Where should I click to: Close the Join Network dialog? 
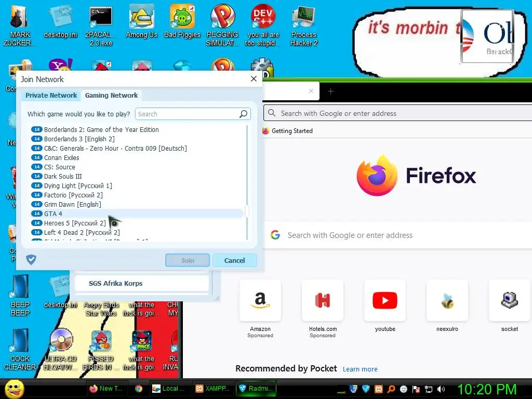tap(254, 79)
